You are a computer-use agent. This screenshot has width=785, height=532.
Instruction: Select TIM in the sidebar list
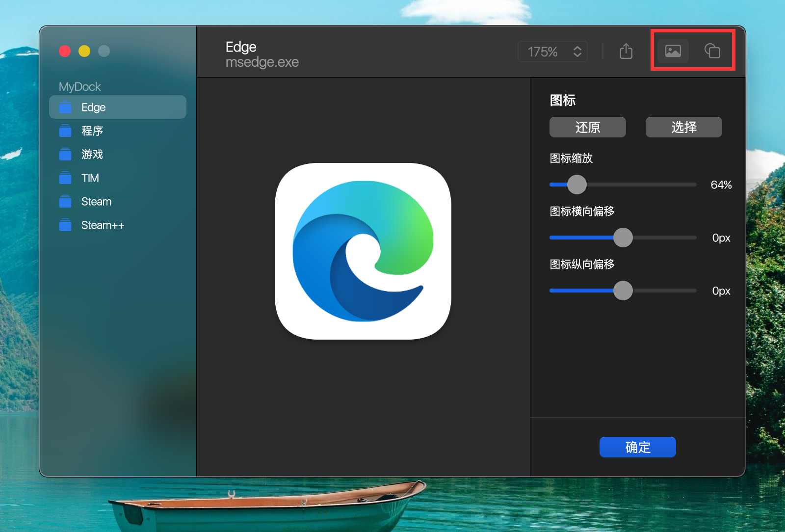coord(118,178)
